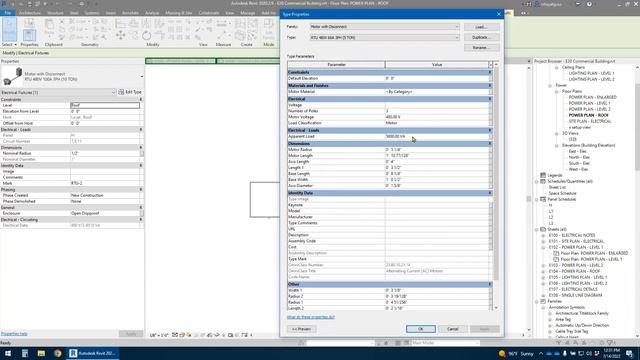The image size is (640, 360).
Task: Confirm with the OK button
Action: tap(420, 329)
